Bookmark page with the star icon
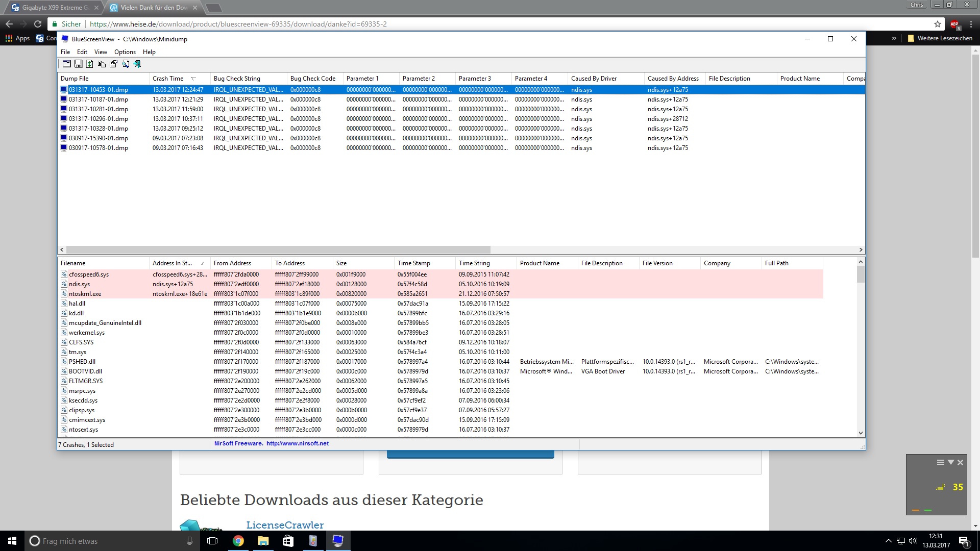The height and width of the screenshot is (551, 980). [937, 24]
